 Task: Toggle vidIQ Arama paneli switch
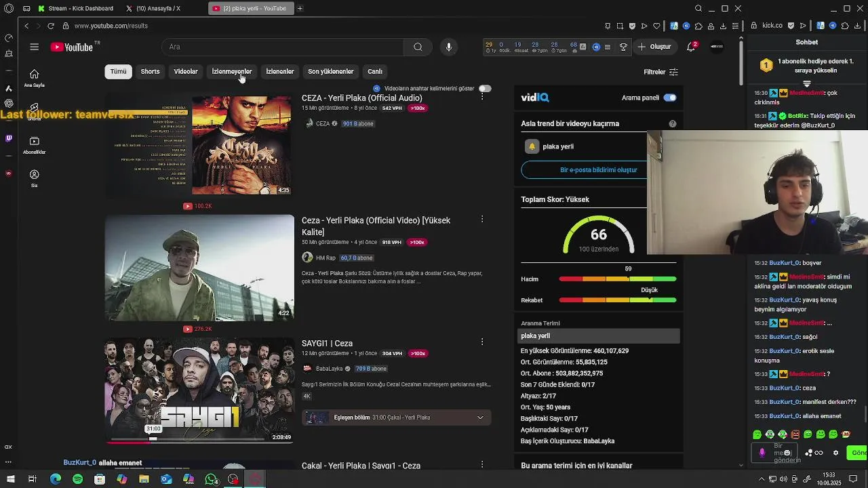(x=669, y=98)
